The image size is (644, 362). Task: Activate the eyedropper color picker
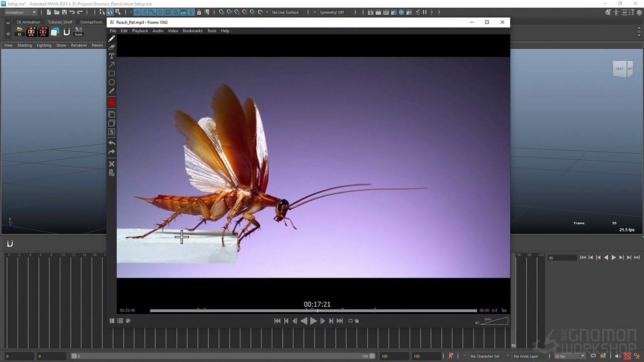click(x=112, y=91)
